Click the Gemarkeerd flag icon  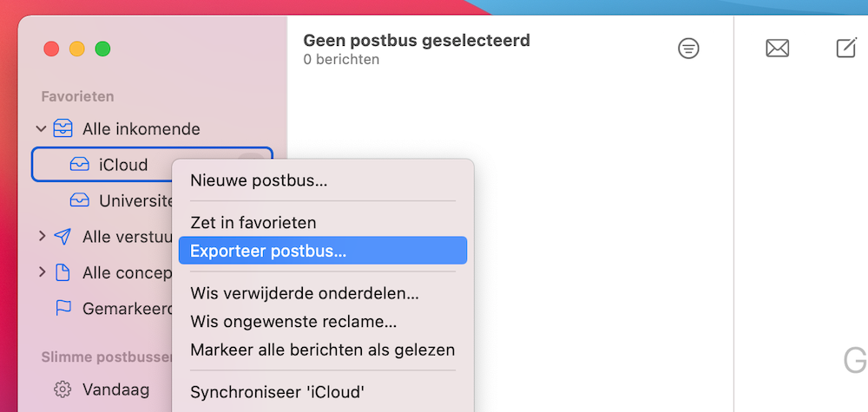click(63, 308)
